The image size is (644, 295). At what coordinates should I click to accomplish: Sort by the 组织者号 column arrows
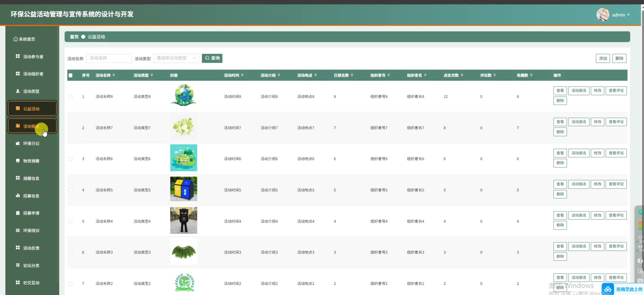[389, 75]
